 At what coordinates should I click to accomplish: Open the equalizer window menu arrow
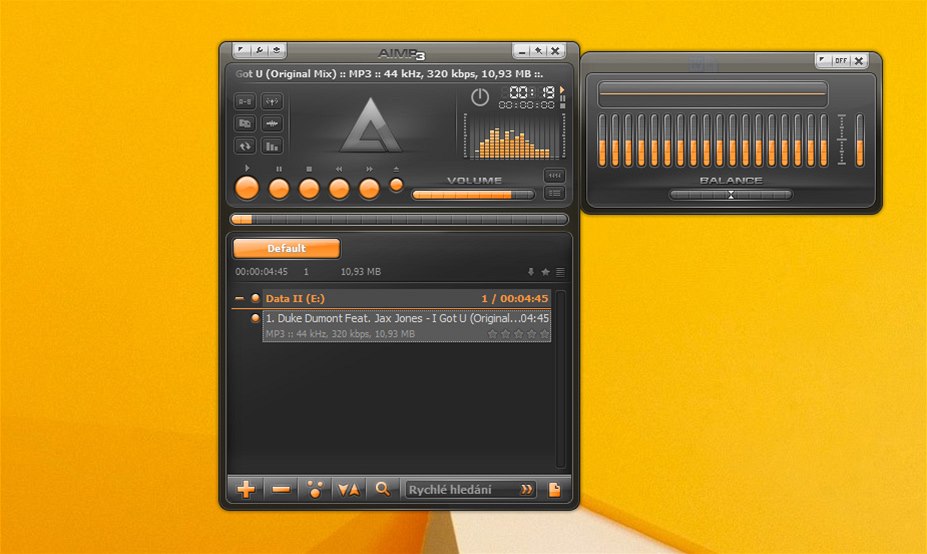(x=823, y=61)
